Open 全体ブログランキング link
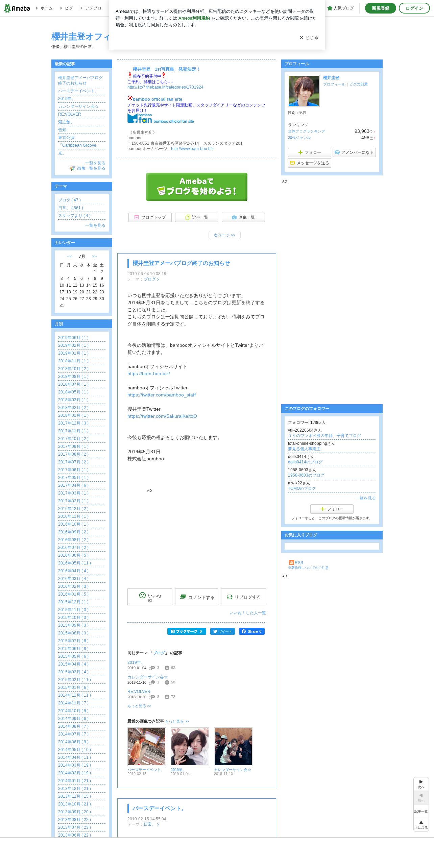The width and height of the screenshot is (434, 868). (x=307, y=131)
